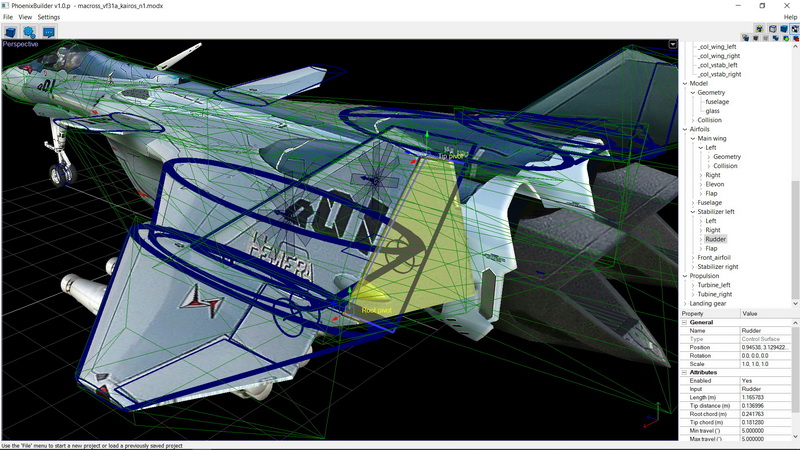Edit the Position value field
The width and height of the screenshot is (800, 450).
[765, 347]
